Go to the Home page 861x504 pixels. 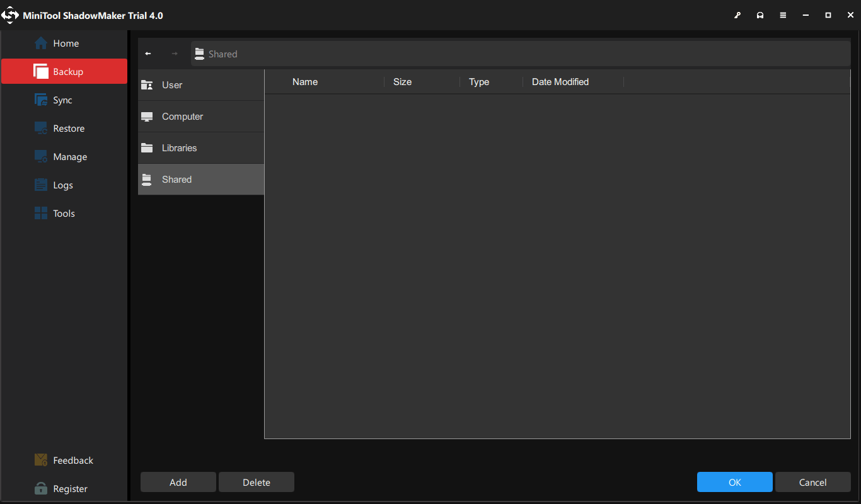click(x=65, y=43)
